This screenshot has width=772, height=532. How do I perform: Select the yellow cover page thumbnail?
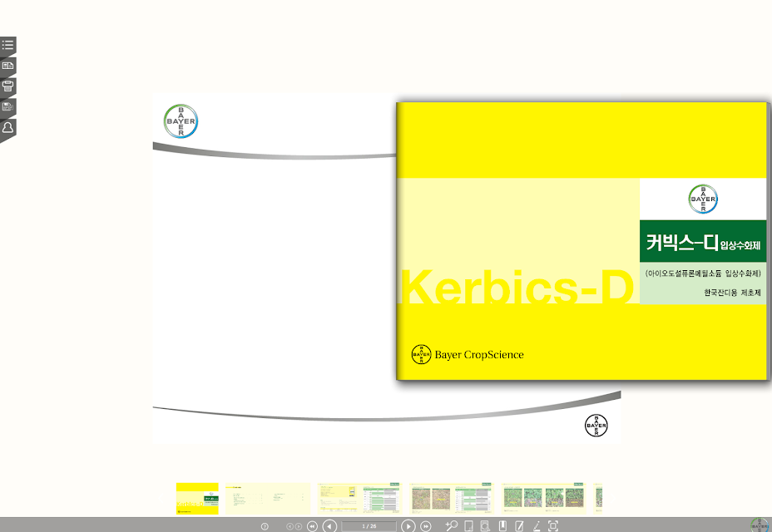coord(197,499)
